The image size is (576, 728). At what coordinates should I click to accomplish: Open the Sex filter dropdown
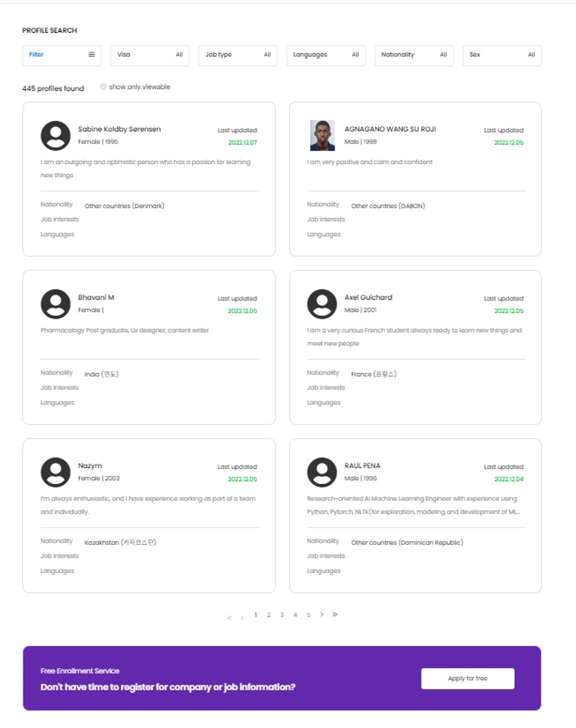click(x=502, y=55)
